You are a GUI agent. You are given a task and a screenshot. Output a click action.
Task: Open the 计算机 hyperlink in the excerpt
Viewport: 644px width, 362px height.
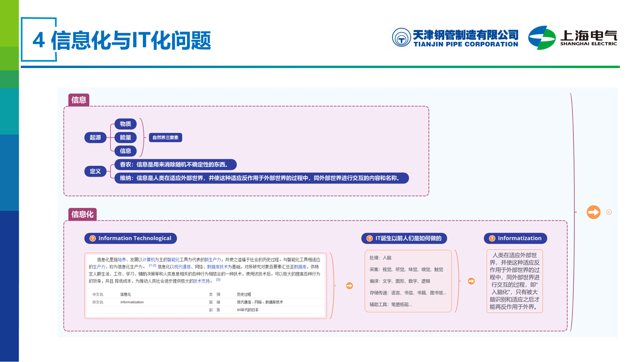(149, 260)
